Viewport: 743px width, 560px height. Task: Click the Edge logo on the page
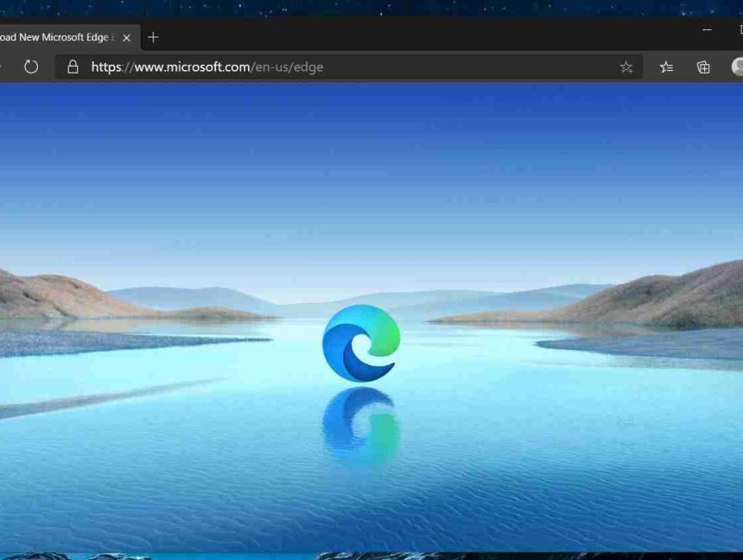tap(361, 343)
